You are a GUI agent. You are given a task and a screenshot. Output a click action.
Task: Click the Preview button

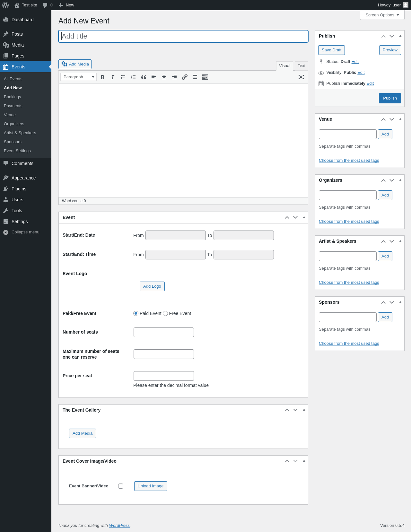(390, 50)
